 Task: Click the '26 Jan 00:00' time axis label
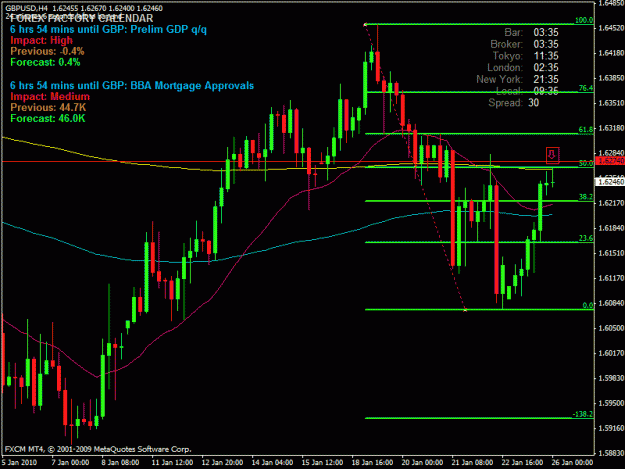[x=572, y=463]
